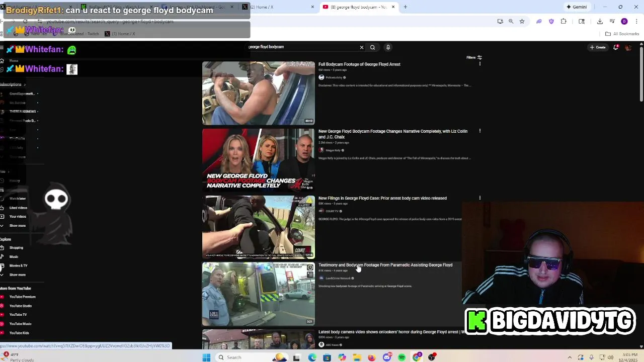Open New Filings in George Floyd Case title
Viewport: 644px width, 362px height.
382,198
